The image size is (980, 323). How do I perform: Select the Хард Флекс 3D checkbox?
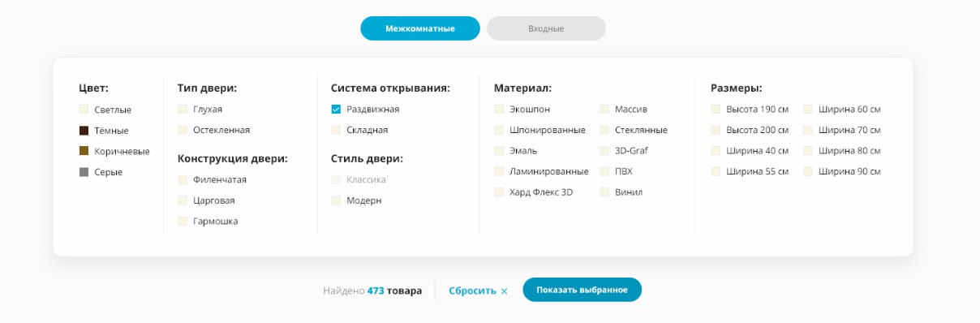point(499,192)
